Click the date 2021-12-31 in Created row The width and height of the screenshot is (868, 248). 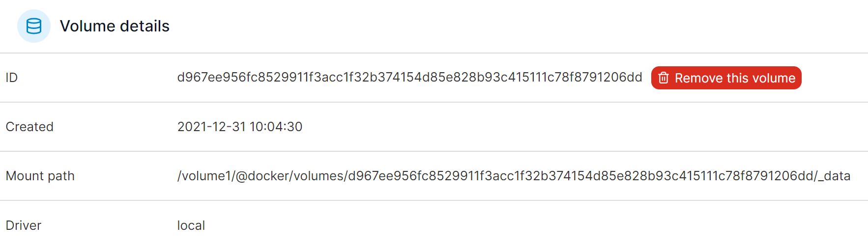tap(211, 127)
